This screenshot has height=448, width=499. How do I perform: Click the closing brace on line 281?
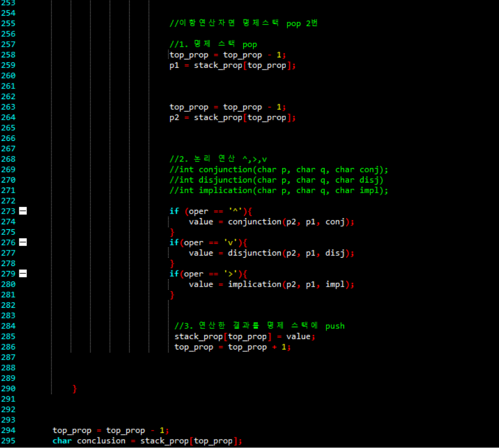(x=172, y=295)
